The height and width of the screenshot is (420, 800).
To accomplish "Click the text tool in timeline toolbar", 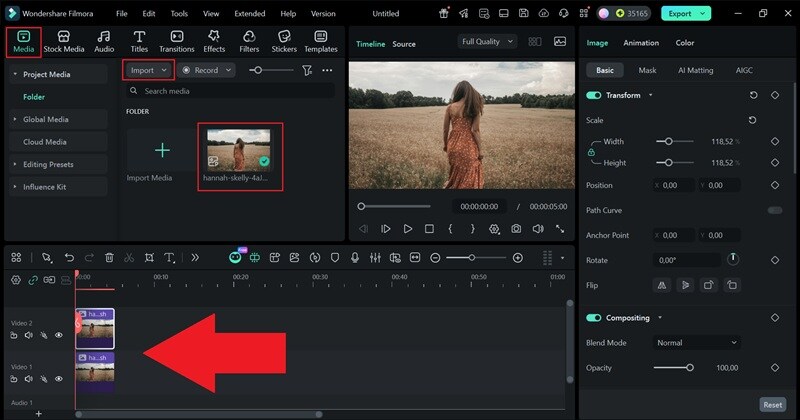I will pyautogui.click(x=169, y=258).
